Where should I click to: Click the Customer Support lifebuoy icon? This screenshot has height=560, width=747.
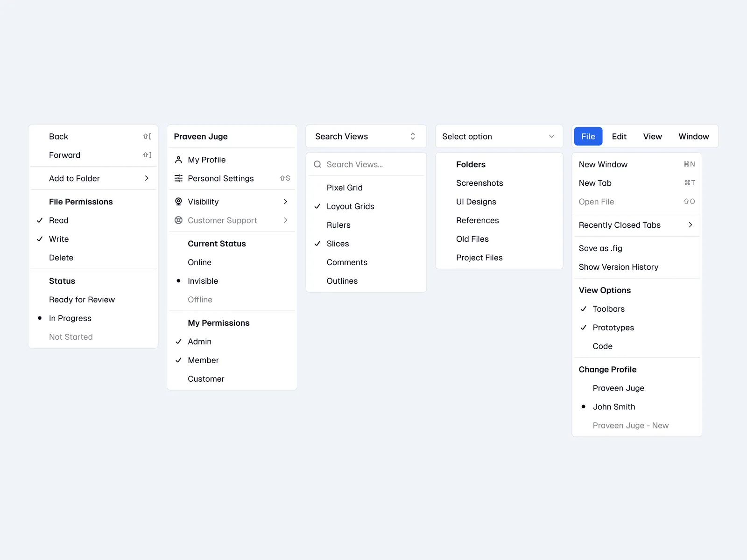tap(178, 220)
